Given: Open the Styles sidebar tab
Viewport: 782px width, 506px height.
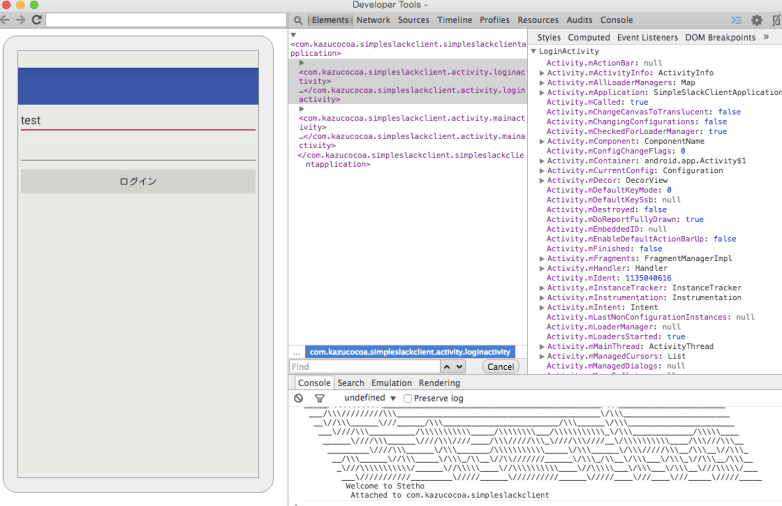Looking at the screenshot, I should pyautogui.click(x=549, y=37).
